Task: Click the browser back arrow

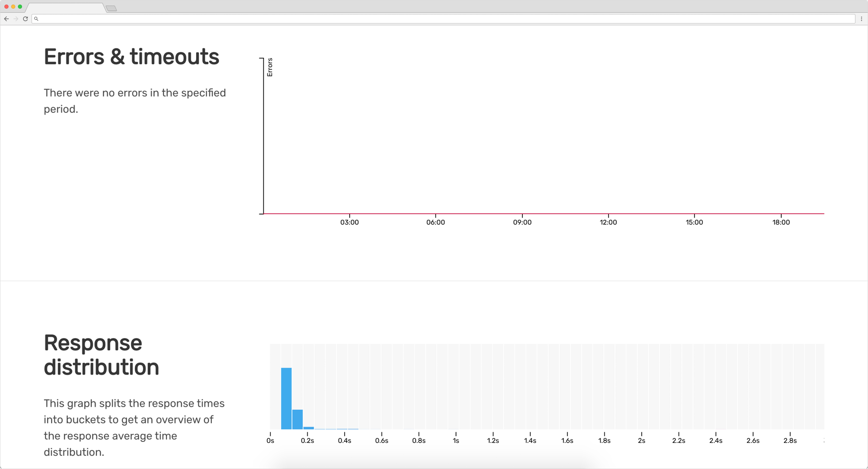Action: click(x=6, y=19)
